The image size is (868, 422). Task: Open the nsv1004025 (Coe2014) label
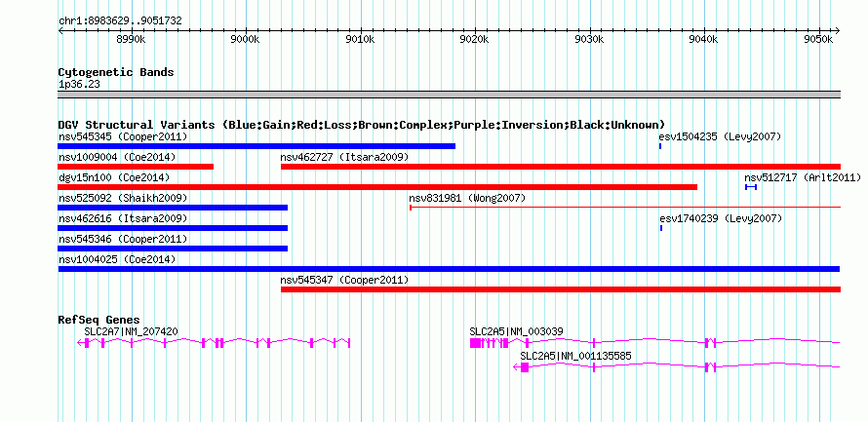tap(117, 259)
